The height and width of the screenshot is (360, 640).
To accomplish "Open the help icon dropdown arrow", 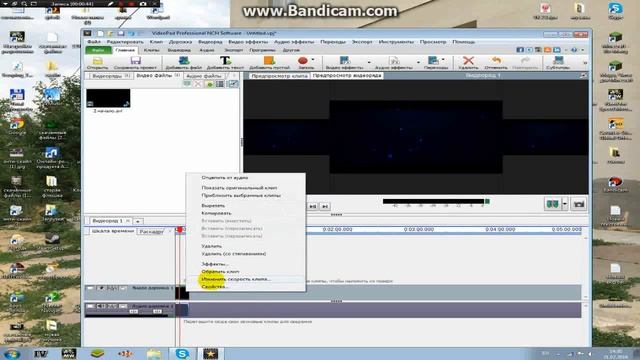I will (582, 50).
